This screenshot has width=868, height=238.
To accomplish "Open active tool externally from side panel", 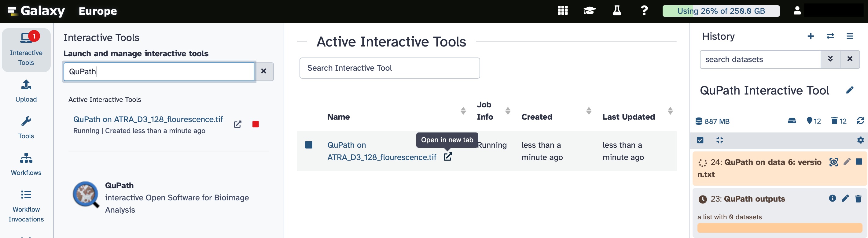I will click(237, 125).
